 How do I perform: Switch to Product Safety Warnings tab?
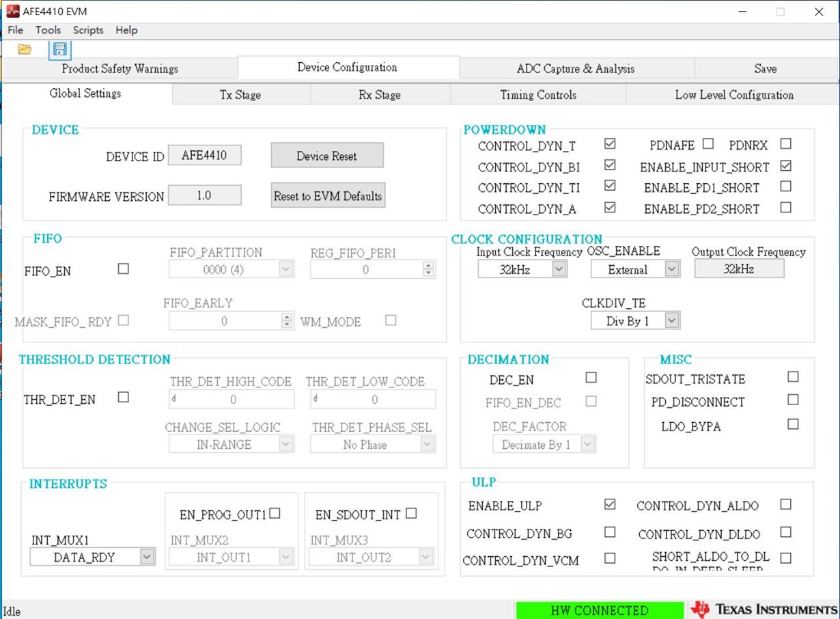[120, 68]
